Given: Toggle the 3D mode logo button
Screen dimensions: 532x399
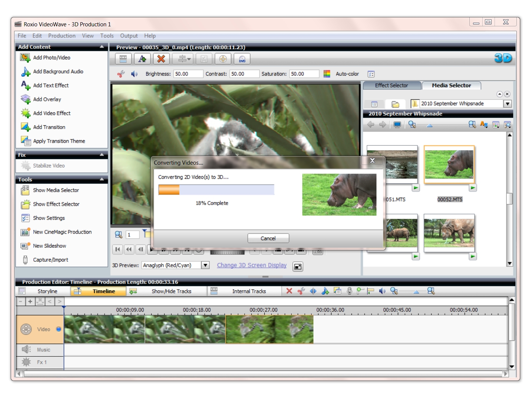Looking at the screenshot, I should 503,58.
